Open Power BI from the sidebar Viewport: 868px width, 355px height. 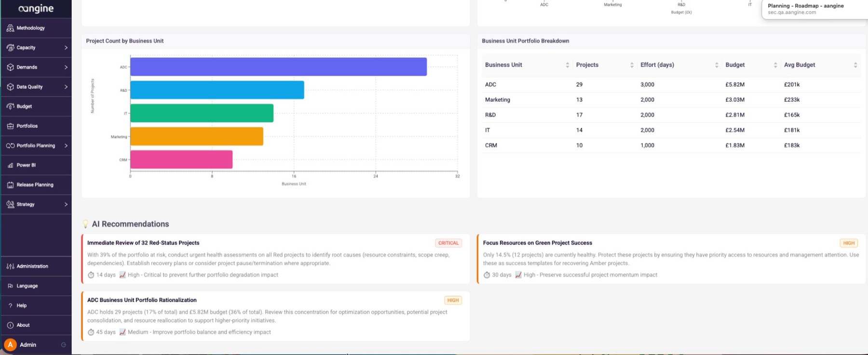(36, 165)
